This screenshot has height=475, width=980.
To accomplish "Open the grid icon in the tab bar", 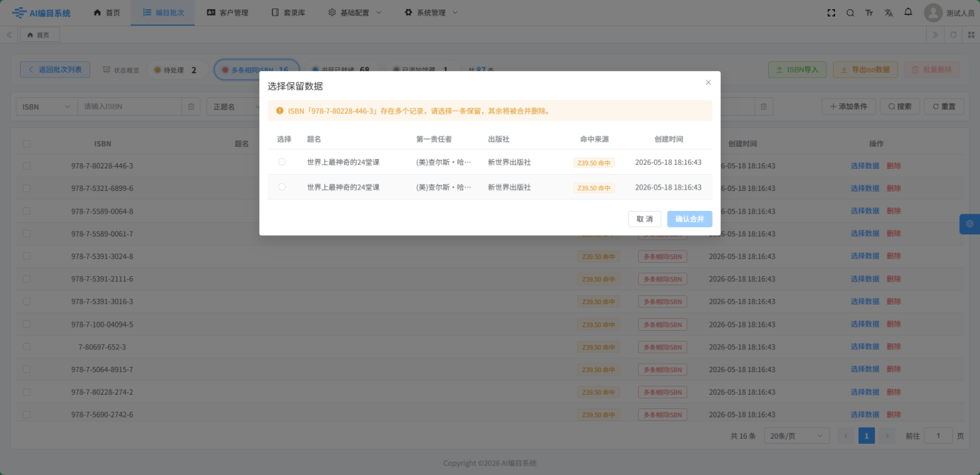I will pos(971,35).
